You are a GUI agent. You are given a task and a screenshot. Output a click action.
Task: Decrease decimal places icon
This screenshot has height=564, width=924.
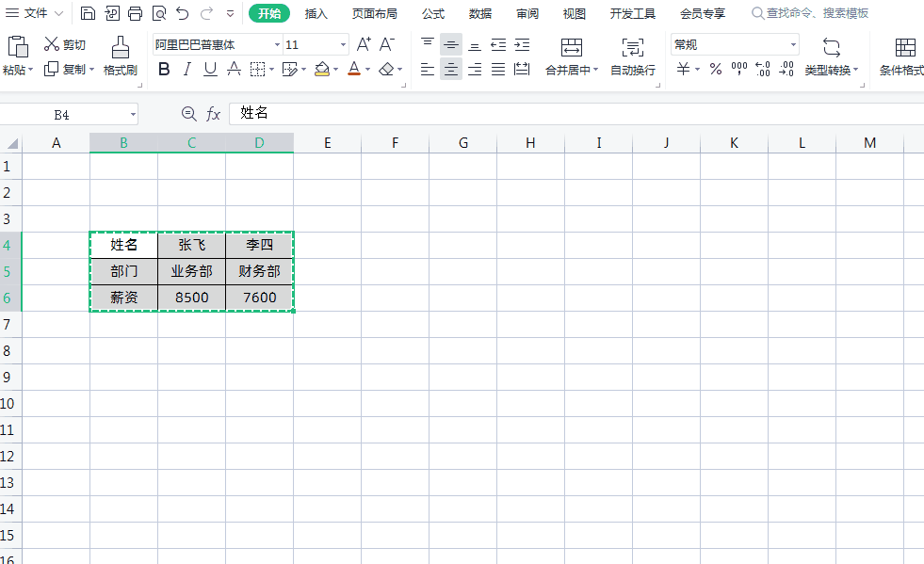click(x=786, y=70)
